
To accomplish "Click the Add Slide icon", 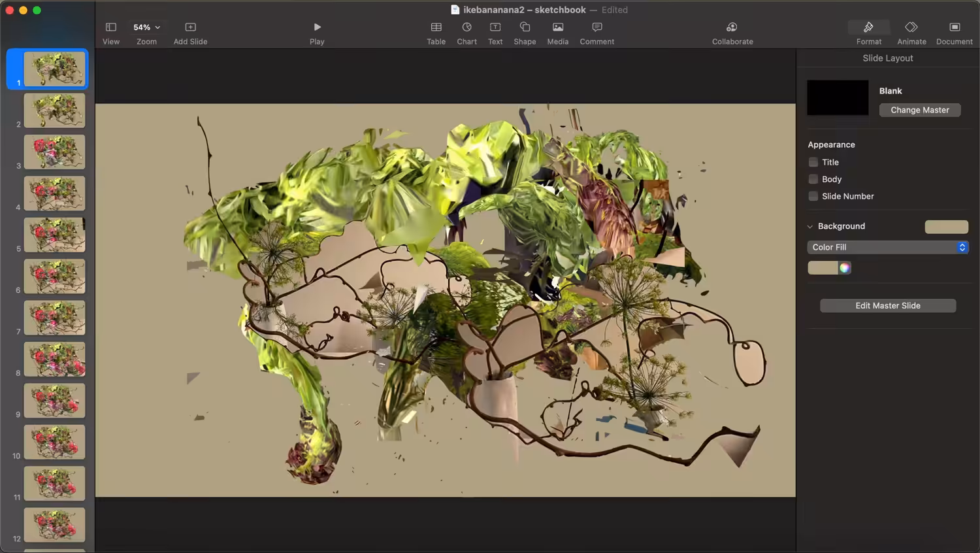I will coord(190,27).
